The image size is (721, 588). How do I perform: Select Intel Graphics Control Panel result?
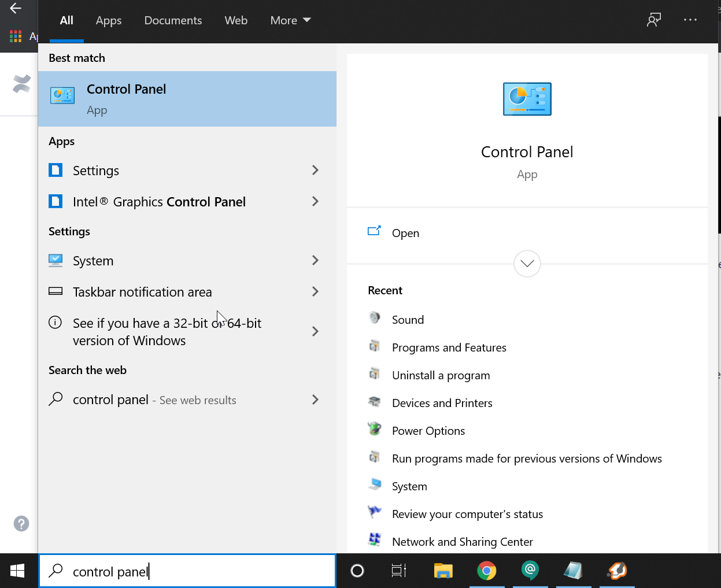click(x=187, y=202)
